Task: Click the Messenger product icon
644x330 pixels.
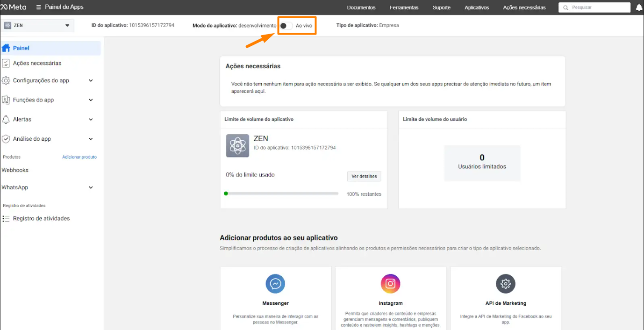Action: coord(275,284)
